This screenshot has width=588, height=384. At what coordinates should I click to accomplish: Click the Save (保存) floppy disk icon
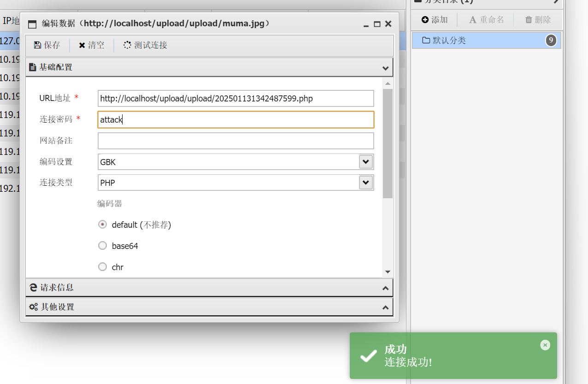(x=37, y=45)
